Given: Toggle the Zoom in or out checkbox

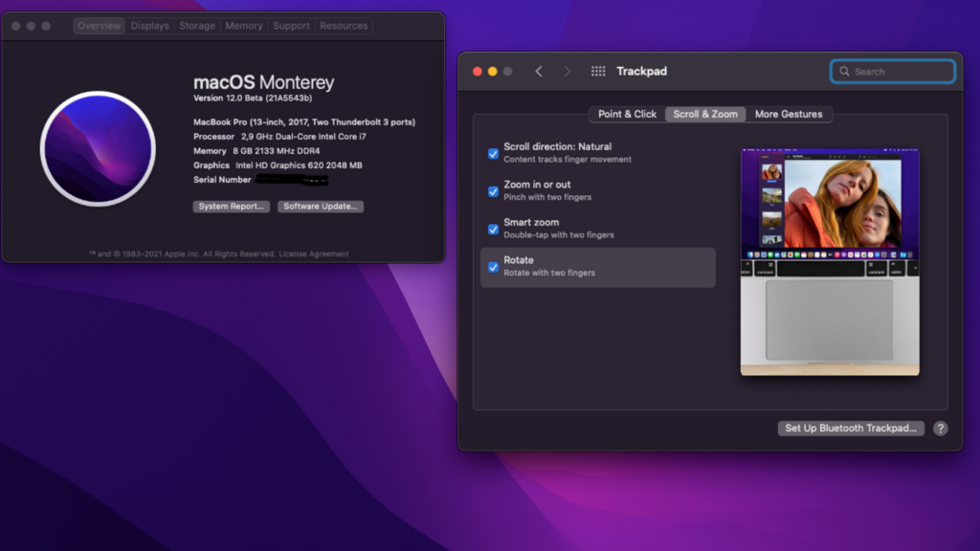Looking at the screenshot, I should pos(494,191).
